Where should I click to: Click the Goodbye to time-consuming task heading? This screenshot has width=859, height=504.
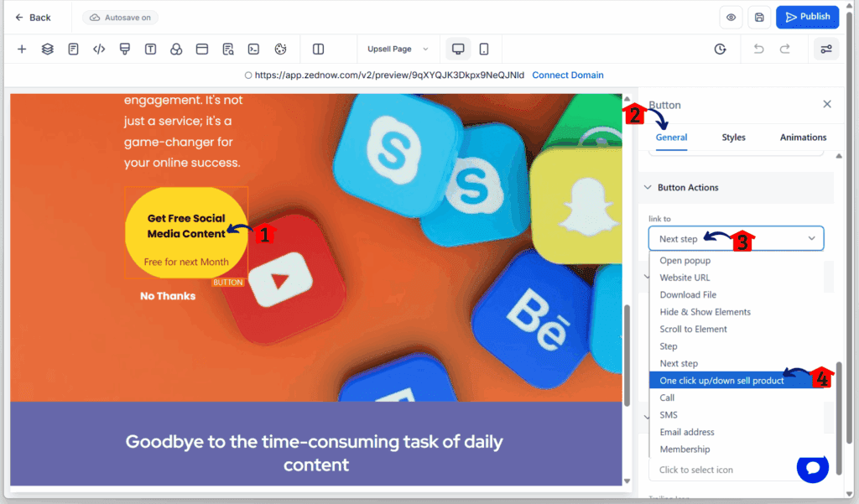tap(315, 453)
